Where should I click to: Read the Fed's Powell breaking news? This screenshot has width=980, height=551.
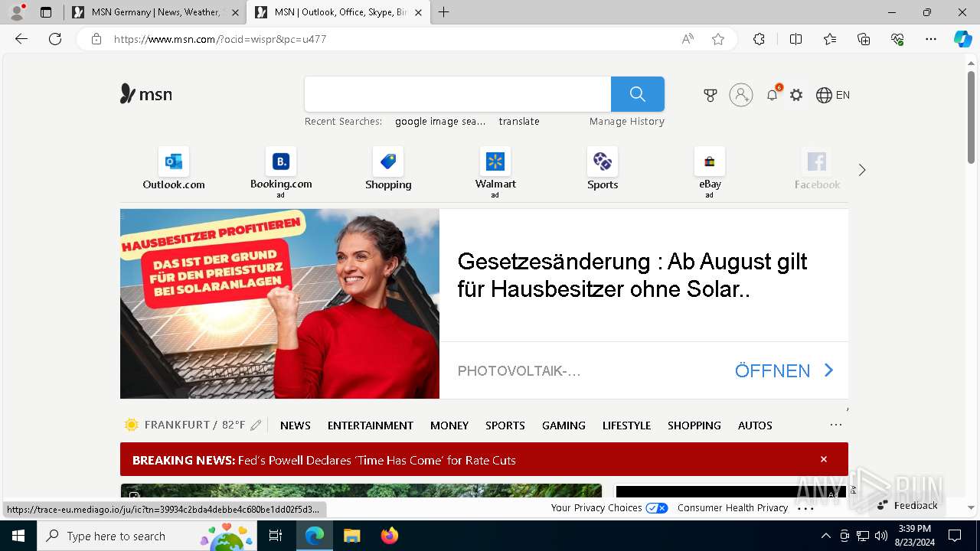pos(377,460)
